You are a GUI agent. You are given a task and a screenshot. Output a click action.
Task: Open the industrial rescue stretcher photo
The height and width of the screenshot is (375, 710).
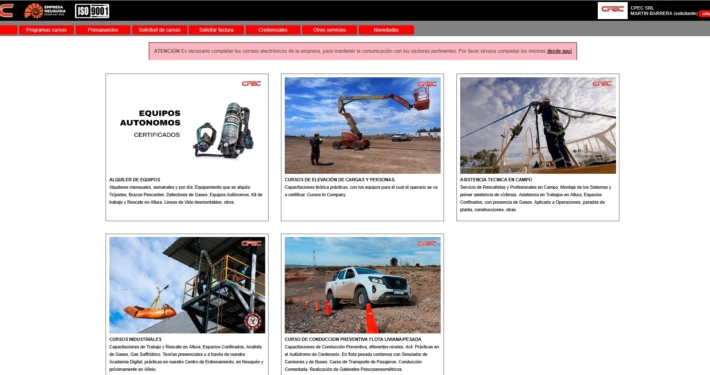pyautogui.click(x=187, y=285)
